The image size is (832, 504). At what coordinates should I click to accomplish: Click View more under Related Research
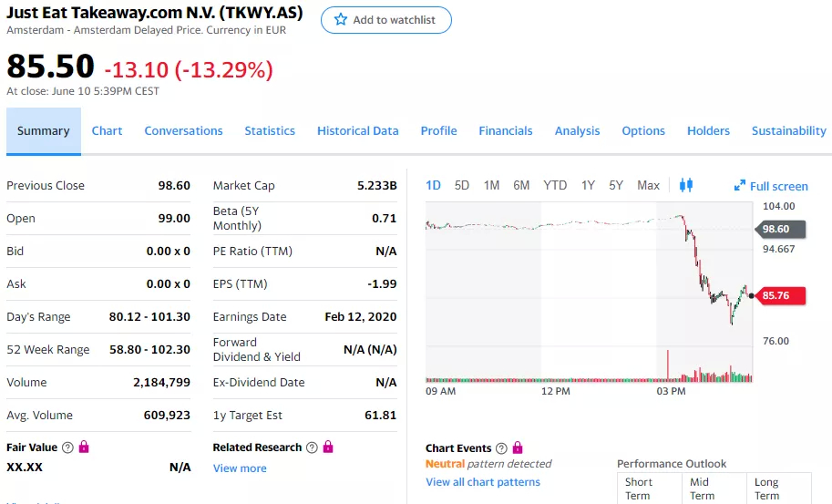point(240,468)
